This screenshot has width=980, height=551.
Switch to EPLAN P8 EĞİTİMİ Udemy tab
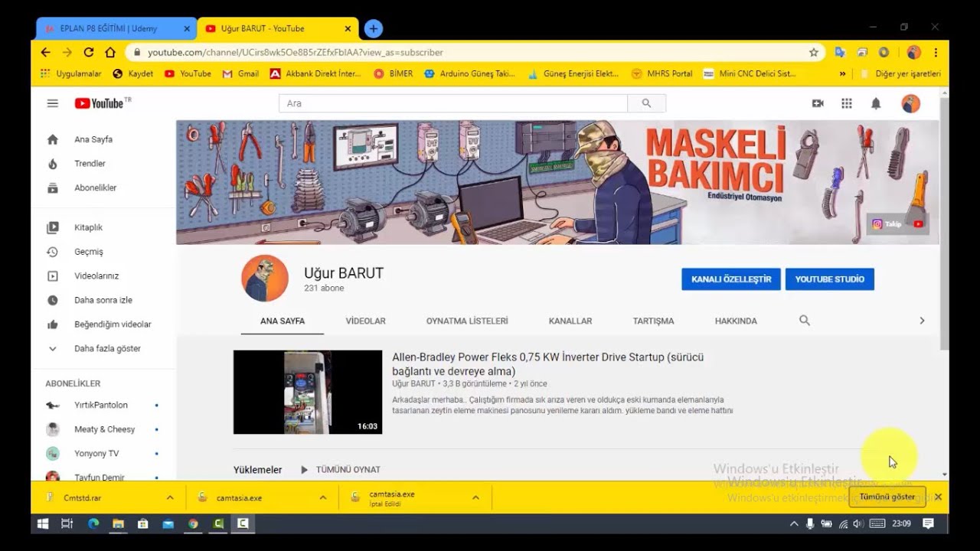pos(109,28)
